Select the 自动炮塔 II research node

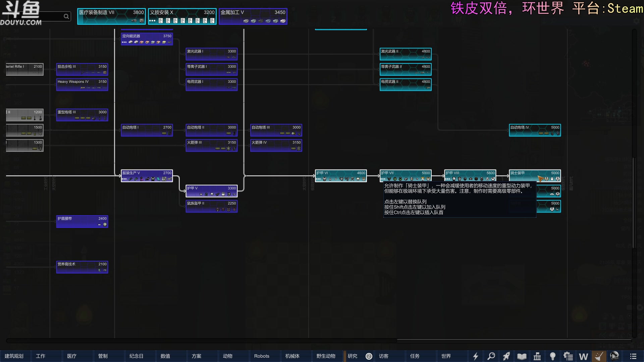click(x=212, y=130)
